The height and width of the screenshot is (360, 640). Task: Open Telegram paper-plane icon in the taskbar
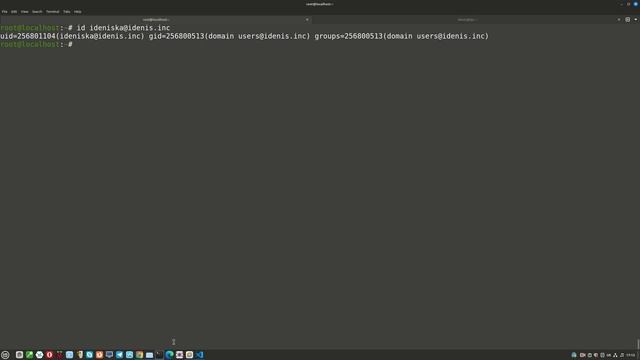(119, 355)
